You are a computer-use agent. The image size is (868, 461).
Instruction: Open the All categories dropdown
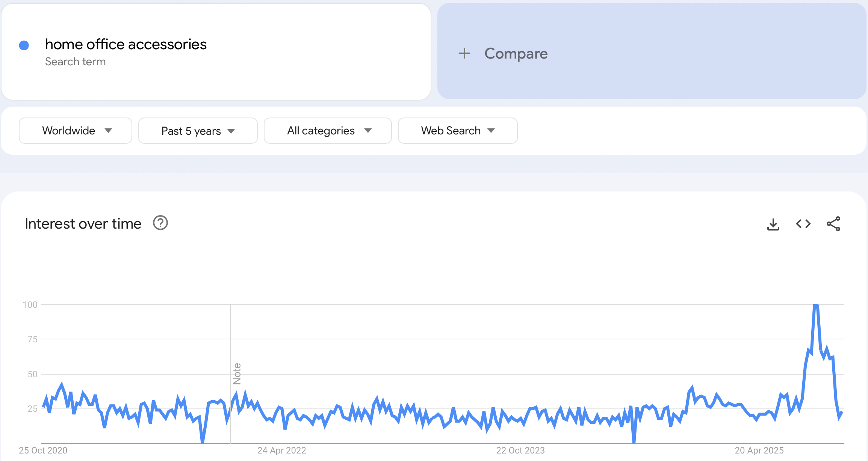(x=328, y=131)
